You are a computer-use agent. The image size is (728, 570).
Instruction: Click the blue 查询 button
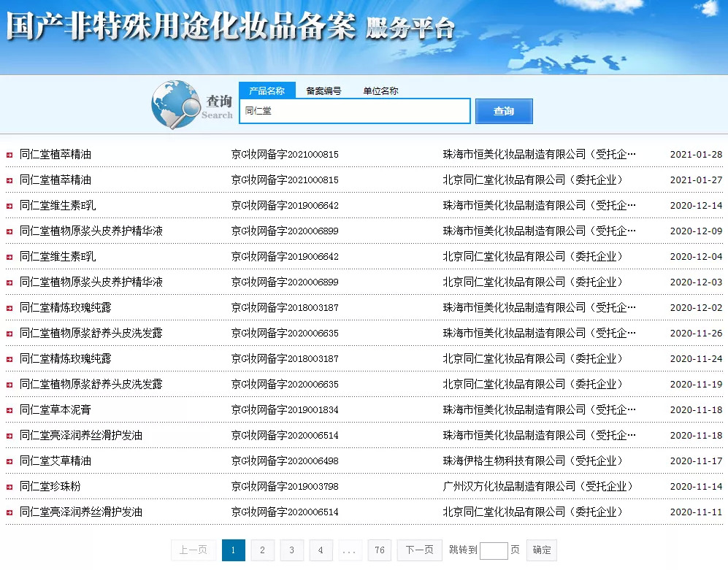504,112
